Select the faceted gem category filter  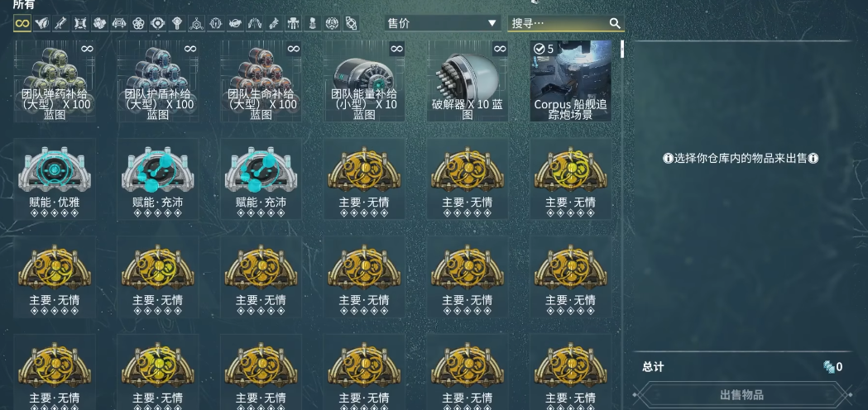pyautogui.click(x=332, y=23)
